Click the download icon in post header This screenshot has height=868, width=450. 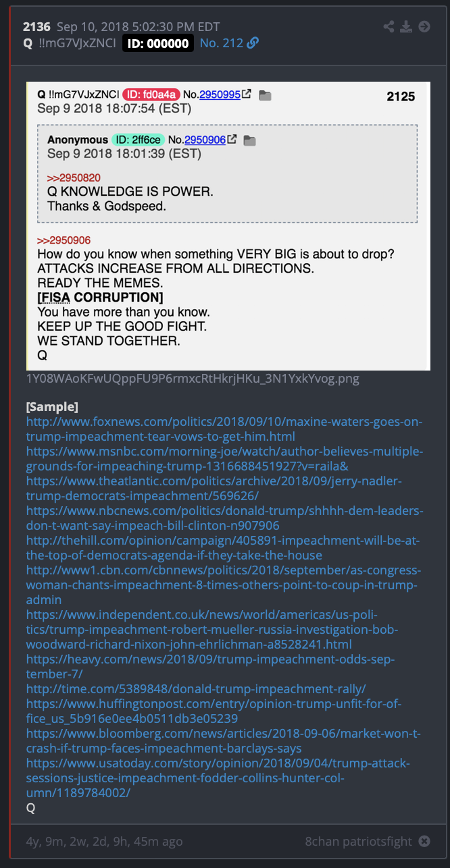click(406, 27)
